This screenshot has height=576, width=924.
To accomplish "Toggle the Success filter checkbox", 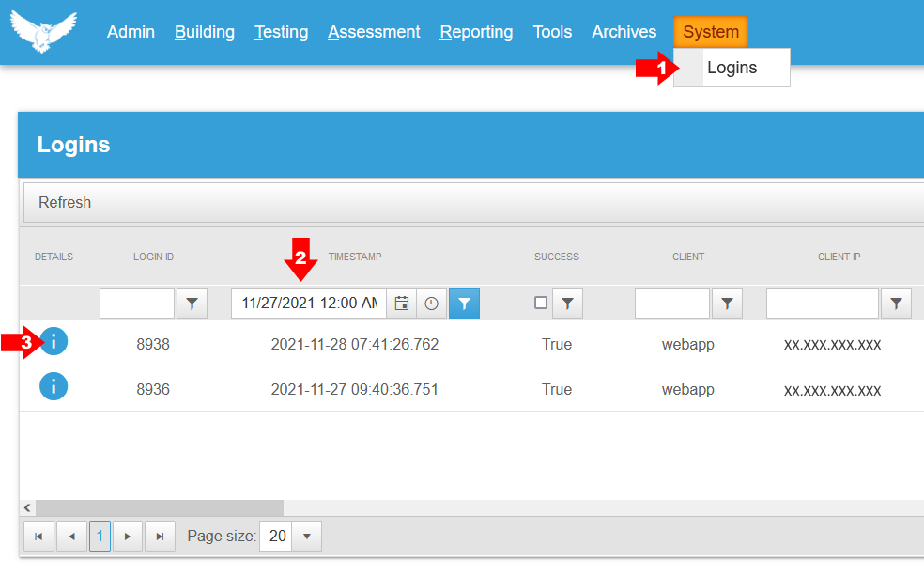I will tap(540, 303).
